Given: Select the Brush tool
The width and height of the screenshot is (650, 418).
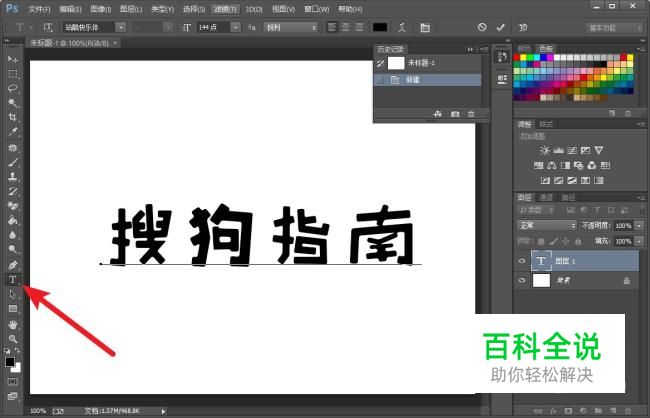Looking at the screenshot, I should 12,162.
